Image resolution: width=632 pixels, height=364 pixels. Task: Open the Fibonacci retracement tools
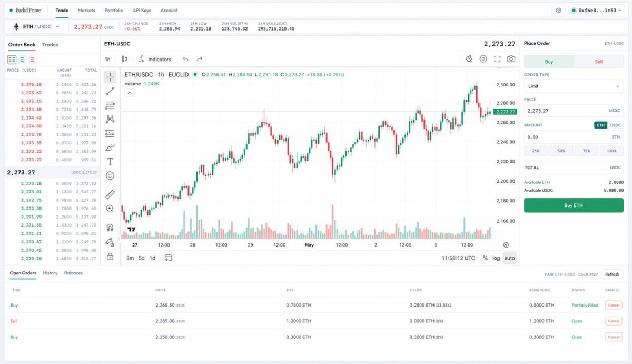click(x=110, y=105)
